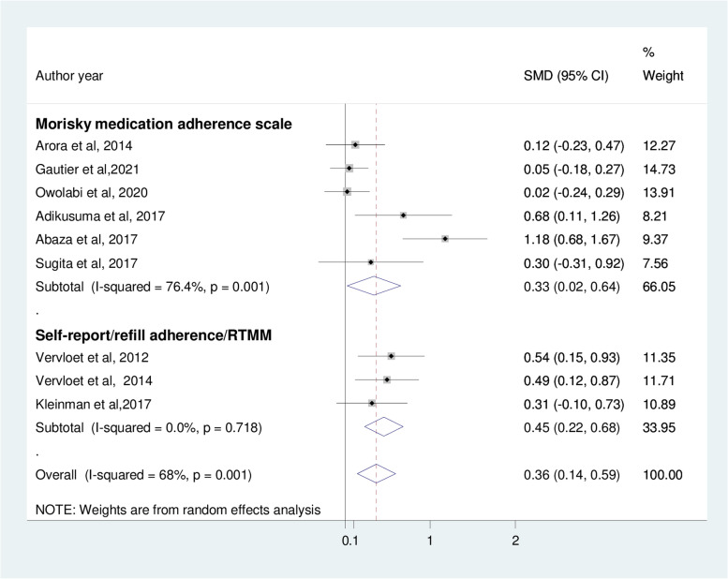Select the Self-report/refill adherence/RTMM heading
This screenshot has height=579, width=728.
(154, 335)
